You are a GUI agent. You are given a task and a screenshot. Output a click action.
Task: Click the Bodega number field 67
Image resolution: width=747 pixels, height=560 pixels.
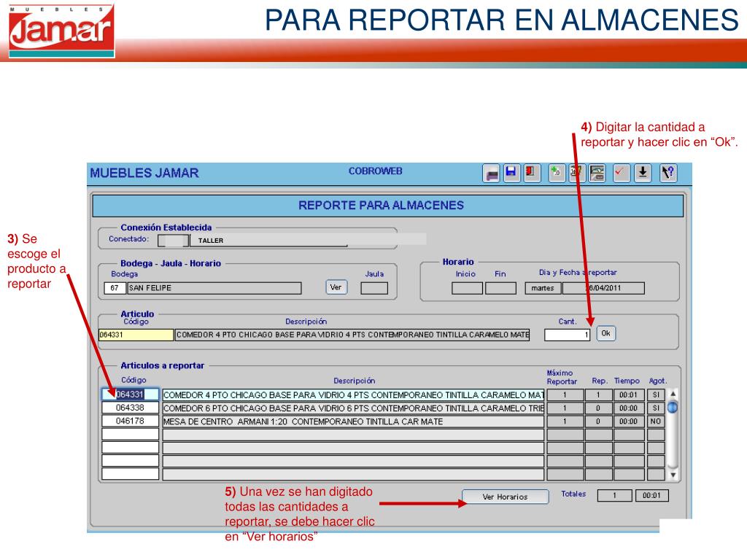pos(115,288)
